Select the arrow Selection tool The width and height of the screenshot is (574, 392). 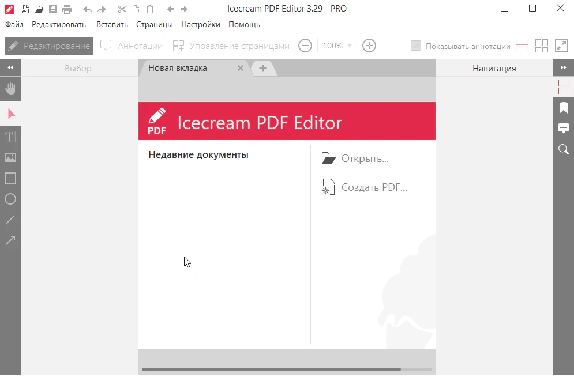coord(10,114)
